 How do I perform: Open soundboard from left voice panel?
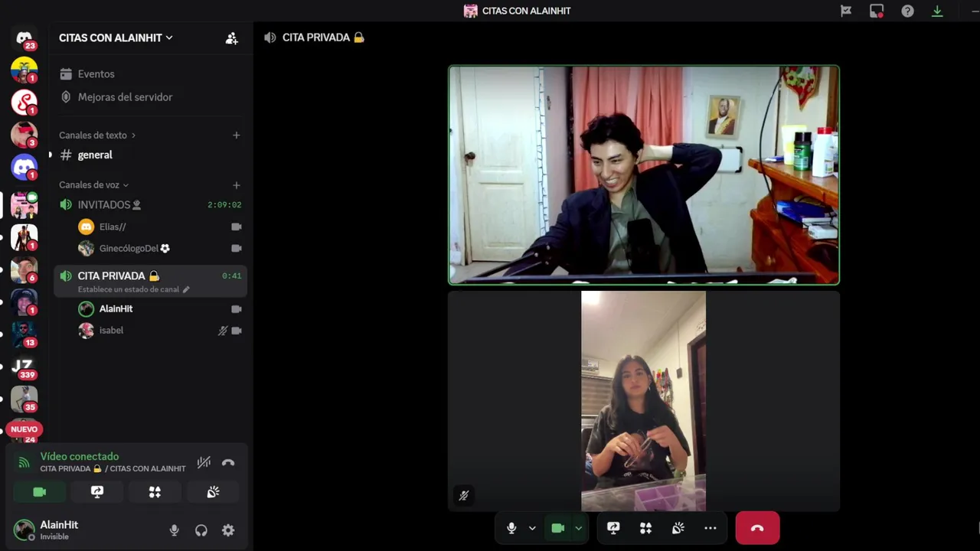213,492
